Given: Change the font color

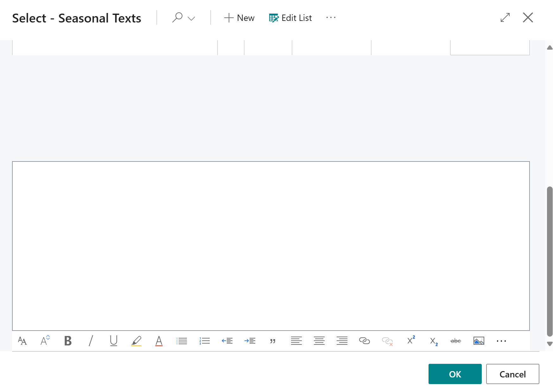Looking at the screenshot, I should 159,341.
